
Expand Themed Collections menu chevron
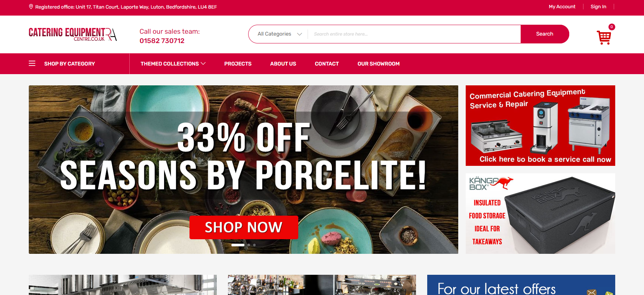coord(203,64)
